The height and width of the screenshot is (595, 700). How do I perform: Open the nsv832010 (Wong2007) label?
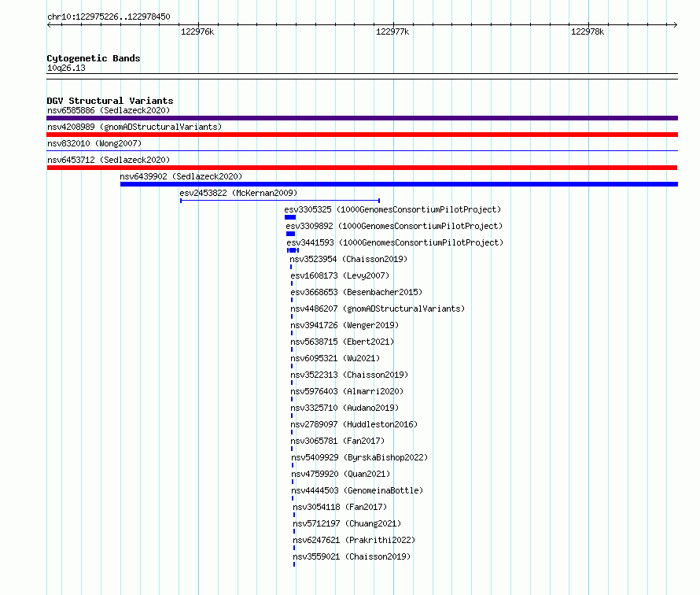(94, 143)
